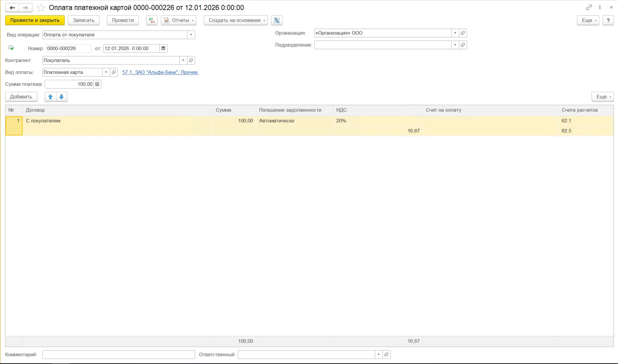Click Записать button
Image resolution: width=618 pixels, height=364 pixels.
(84, 20)
